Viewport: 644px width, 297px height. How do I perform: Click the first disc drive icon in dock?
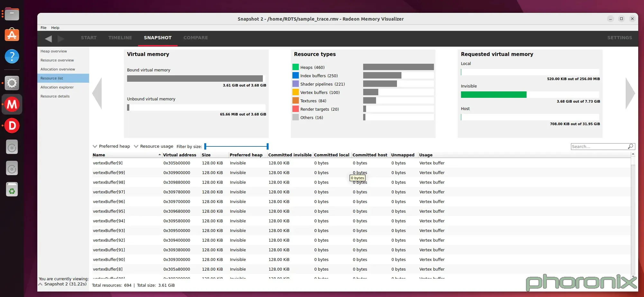[x=12, y=147]
